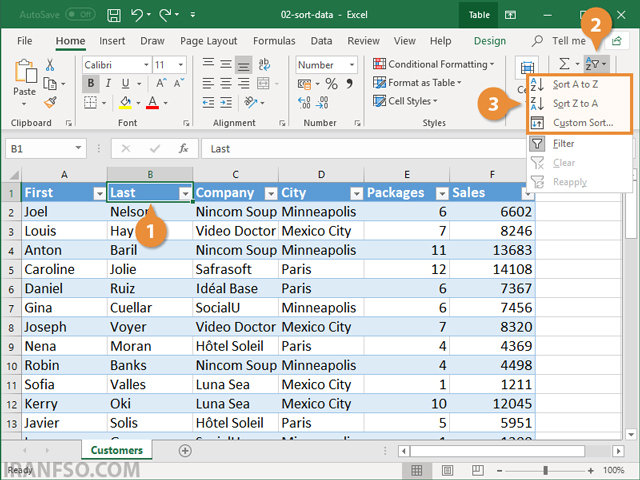Apply comma style

[x=349, y=84]
